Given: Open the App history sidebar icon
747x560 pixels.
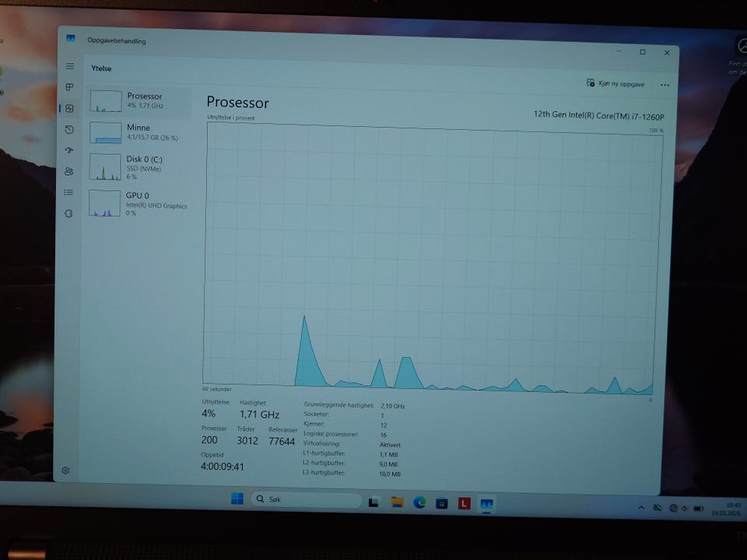Looking at the screenshot, I should 69,130.
